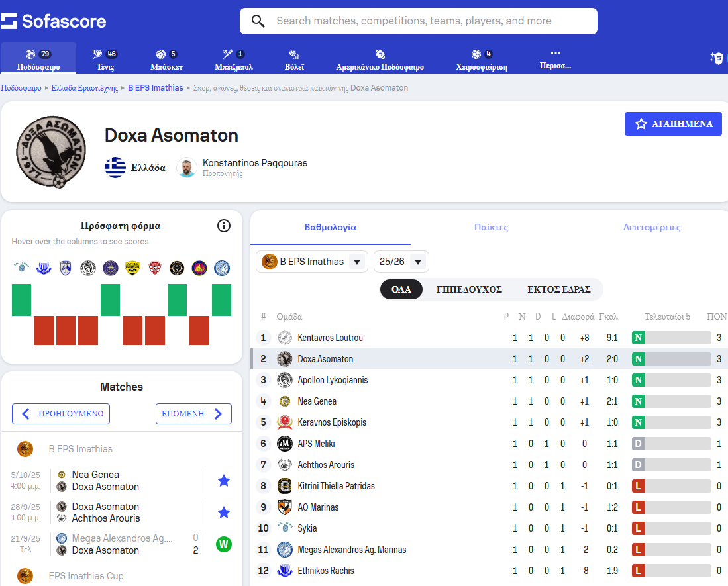Click the green N badge for Kentavros Loutrou
Viewport: 728px width, 586px height.
pyautogui.click(x=639, y=338)
